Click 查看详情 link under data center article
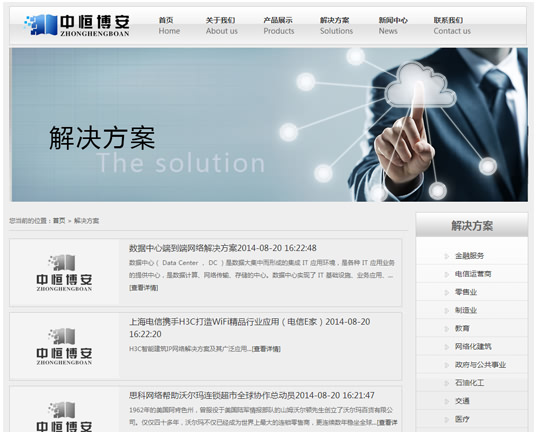 coord(144,288)
